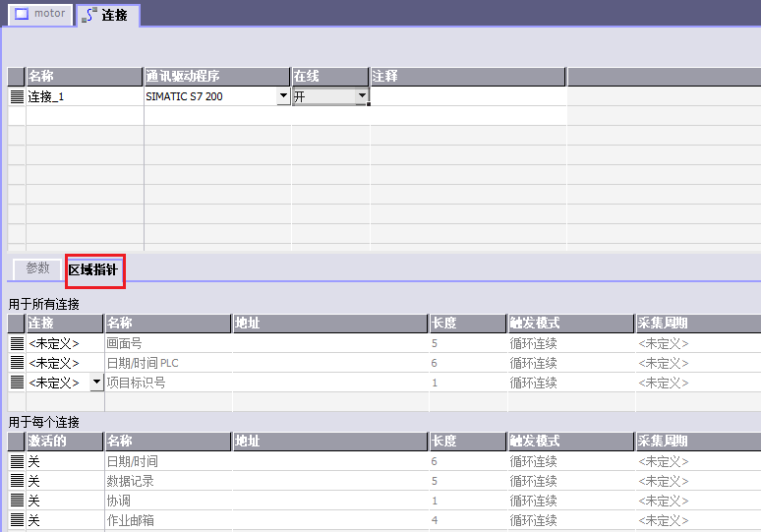Click the 注释 cell for 连接_1
The width and height of the screenshot is (761, 532).
coord(467,96)
